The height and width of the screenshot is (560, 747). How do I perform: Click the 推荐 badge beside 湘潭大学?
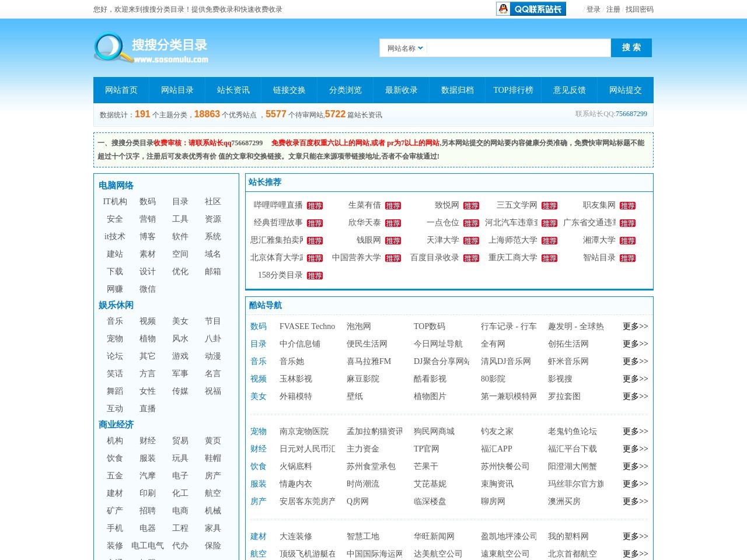[627, 240]
